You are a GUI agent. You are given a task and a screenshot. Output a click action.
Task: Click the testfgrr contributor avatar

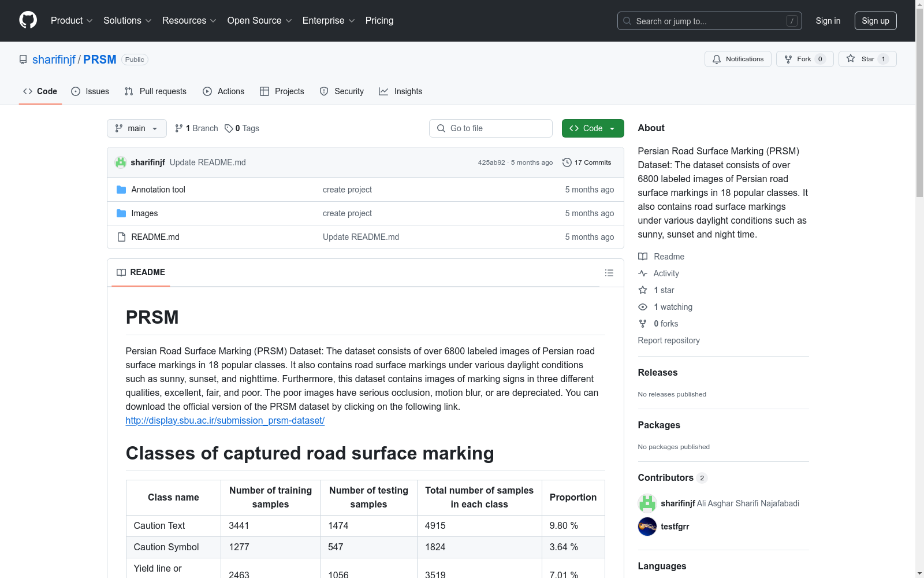point(647,527)
